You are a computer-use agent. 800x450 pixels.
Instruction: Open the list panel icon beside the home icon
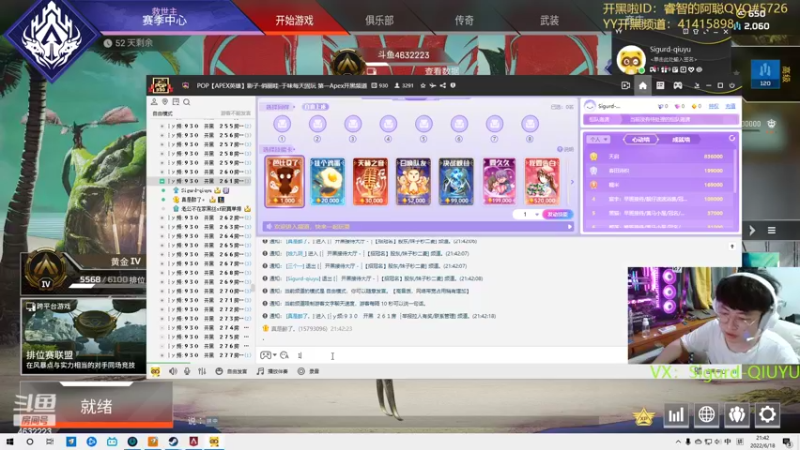(x=660, y=86)
